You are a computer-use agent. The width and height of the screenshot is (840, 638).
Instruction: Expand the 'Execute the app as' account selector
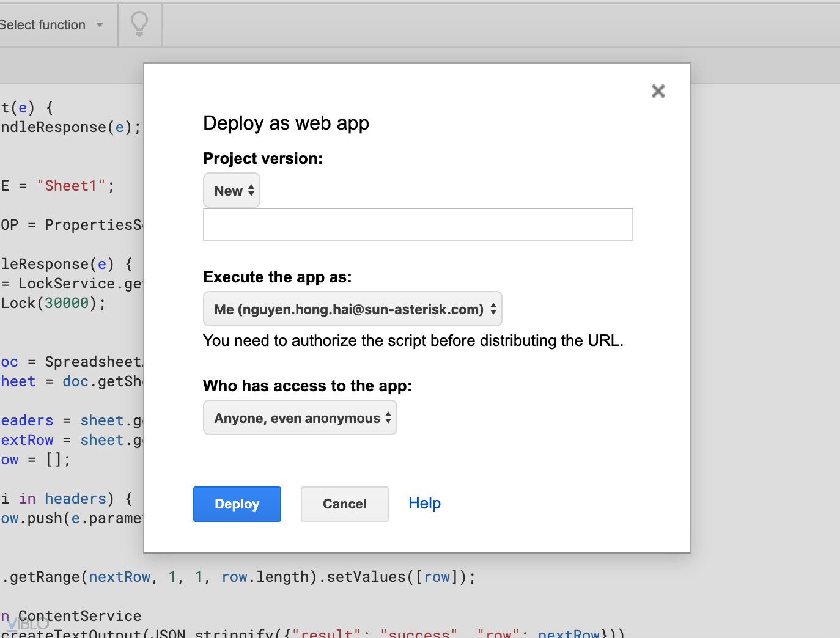point(352,309)
